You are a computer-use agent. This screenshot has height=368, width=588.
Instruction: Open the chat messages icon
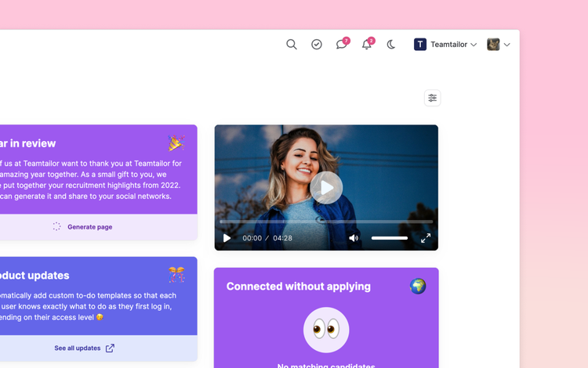(x=341, y=45)
